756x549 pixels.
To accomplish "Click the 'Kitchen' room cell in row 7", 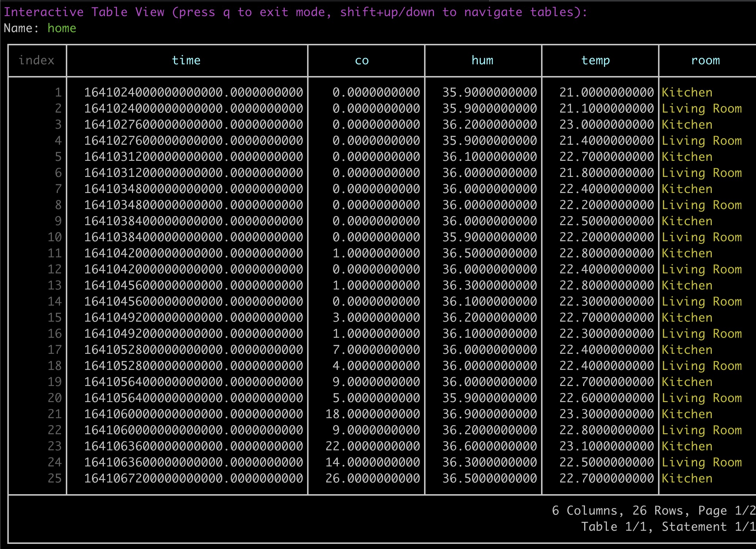I will (x=687, y=189).
